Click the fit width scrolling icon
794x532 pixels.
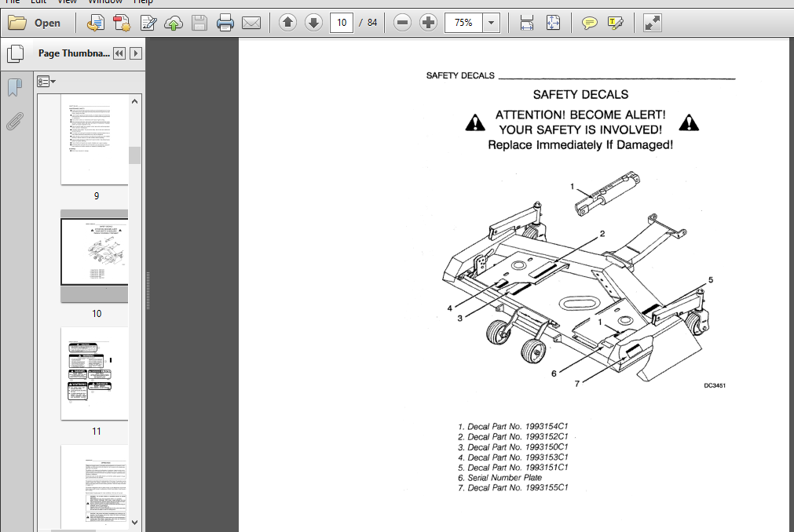(x=527, y=23)
